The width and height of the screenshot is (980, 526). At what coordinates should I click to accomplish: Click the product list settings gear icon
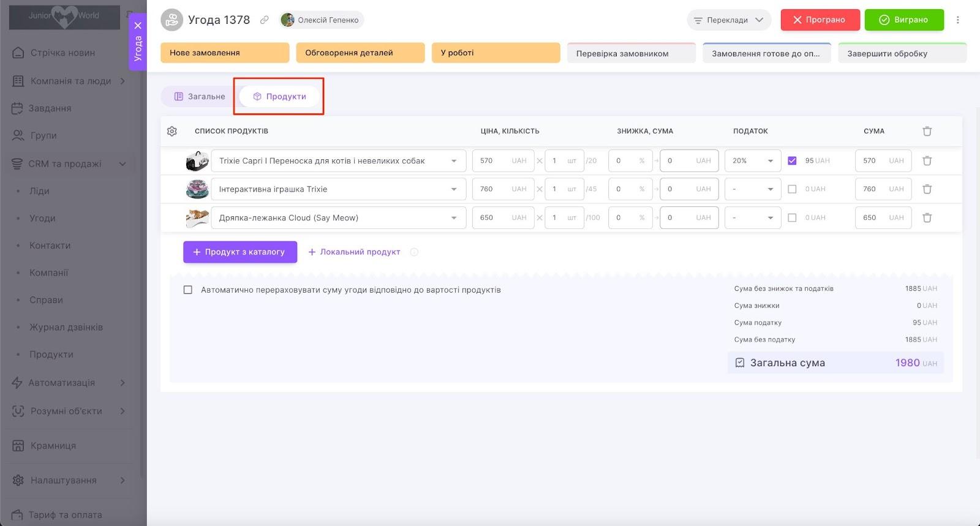coord(172,131)
